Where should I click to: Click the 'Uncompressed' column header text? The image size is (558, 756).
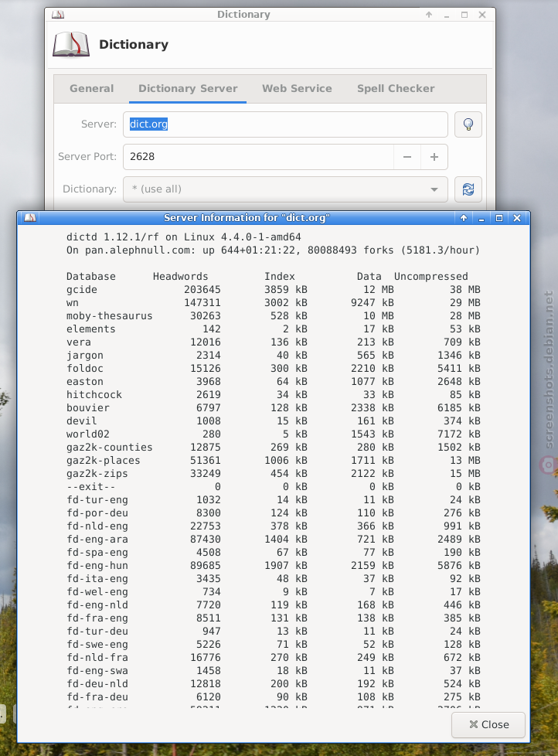coord(430,276)
